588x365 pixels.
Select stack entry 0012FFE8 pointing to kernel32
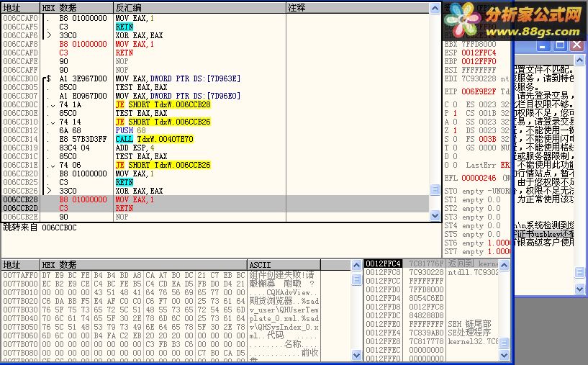(x=432, y=341)
